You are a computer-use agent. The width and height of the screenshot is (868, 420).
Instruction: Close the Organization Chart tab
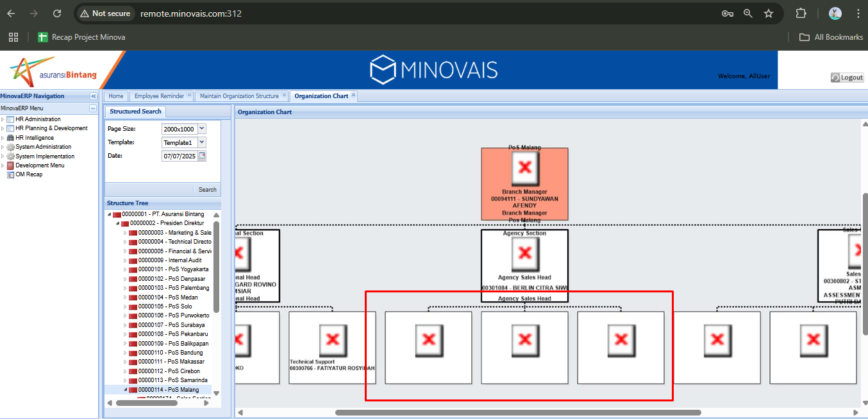pos(353,96)
